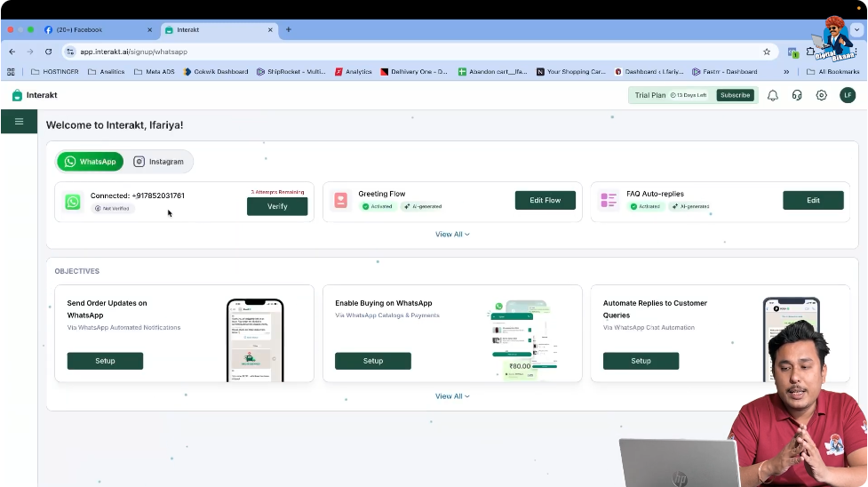868x487 pixels.
Task: Close the Facebook tab
Action: (149, 30)
